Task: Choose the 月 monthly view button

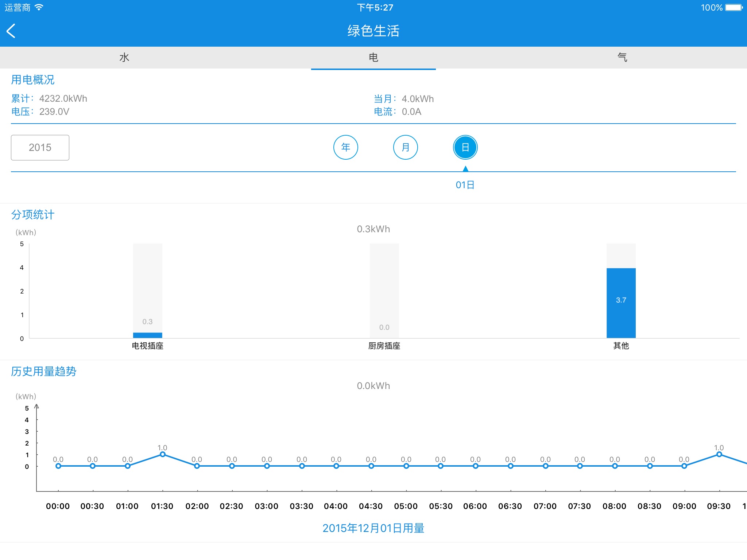Action: 406,147
